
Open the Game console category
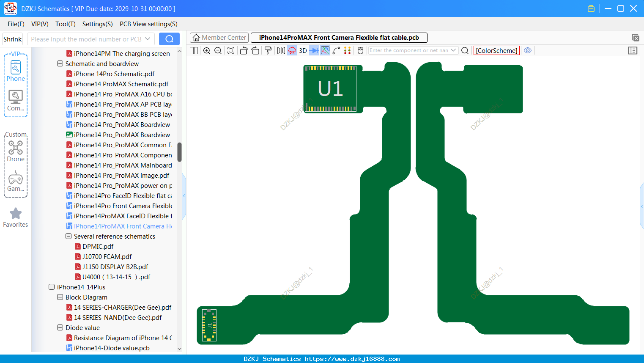16,181
